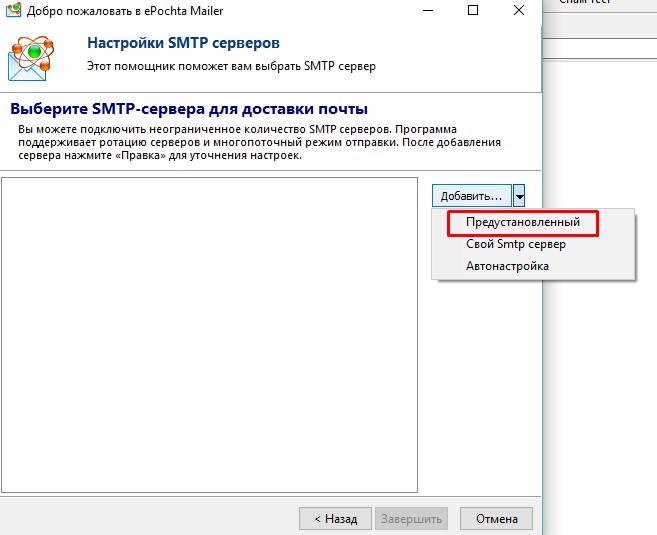
Task: Click the ePochta Mailer title bar icon
Action: (x=13, y=10)
